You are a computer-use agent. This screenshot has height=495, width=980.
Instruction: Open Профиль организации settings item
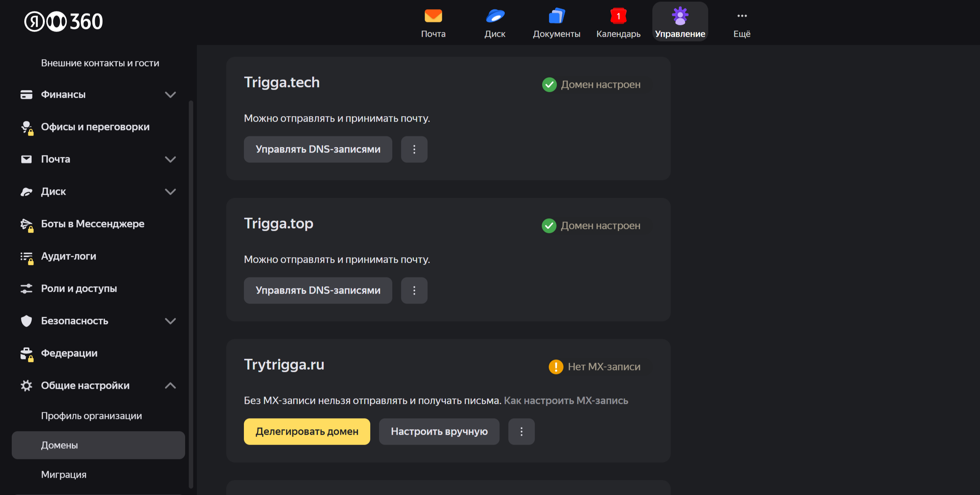click(91, 416)
